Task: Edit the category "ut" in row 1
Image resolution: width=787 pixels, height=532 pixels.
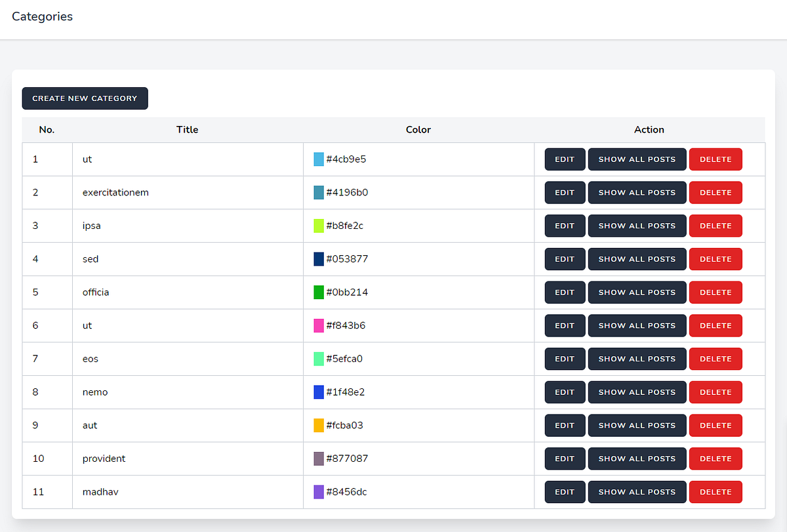Action: [564, 159]
